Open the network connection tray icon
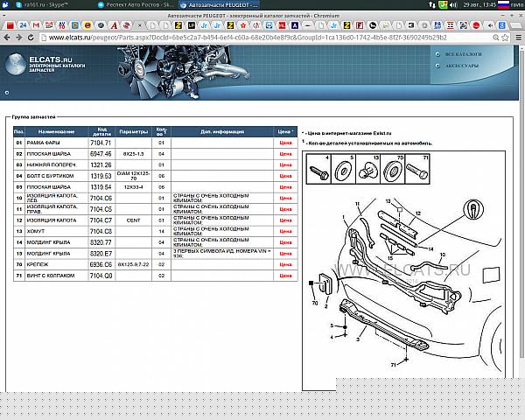The height and width of the screenshot is (420, 525). 432,5
